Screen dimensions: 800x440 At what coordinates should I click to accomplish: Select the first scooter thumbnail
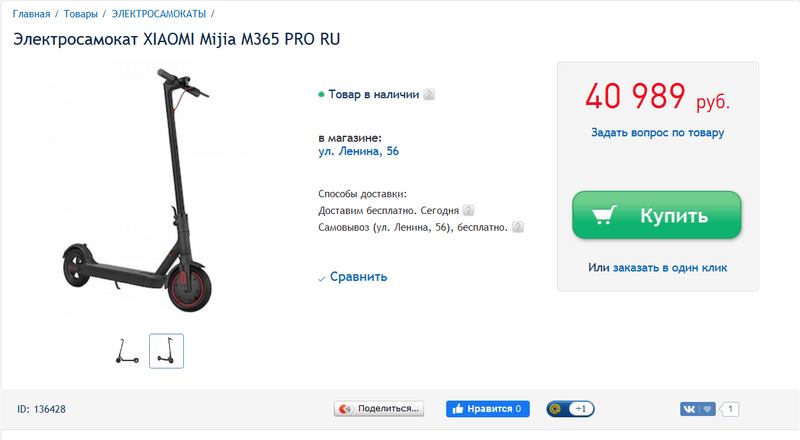127,351
